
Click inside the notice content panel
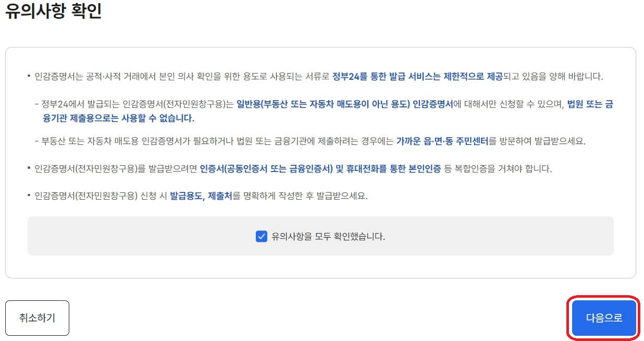pos(321,156)
